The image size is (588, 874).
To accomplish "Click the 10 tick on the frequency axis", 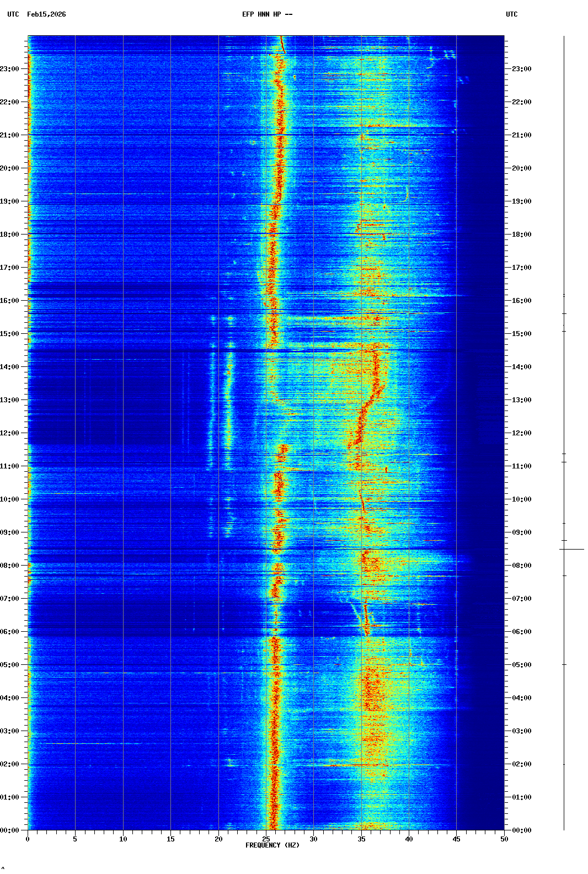I will (123, 839).
